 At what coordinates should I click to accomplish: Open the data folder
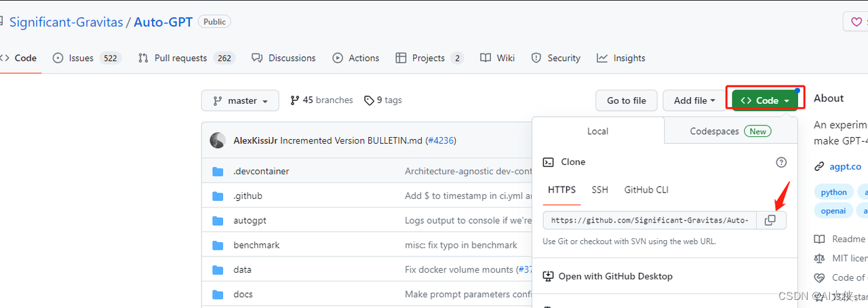coord(242,269)
